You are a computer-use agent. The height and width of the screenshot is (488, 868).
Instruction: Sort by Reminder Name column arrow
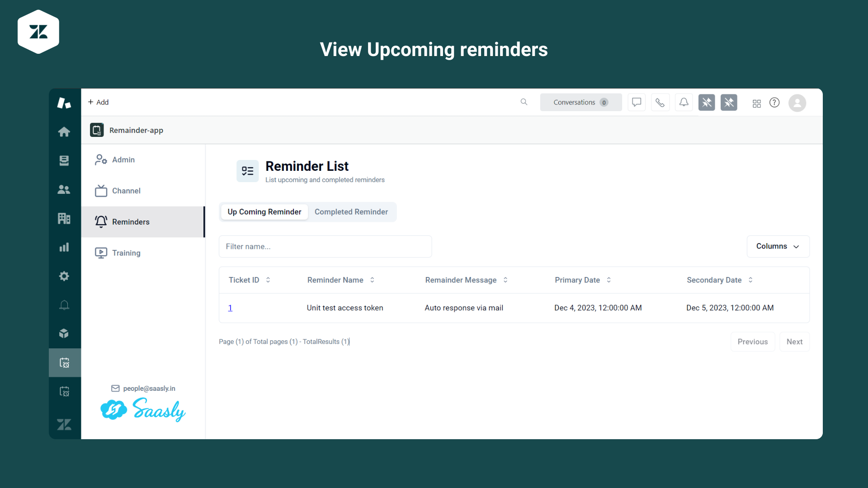[x=372, y=279]
